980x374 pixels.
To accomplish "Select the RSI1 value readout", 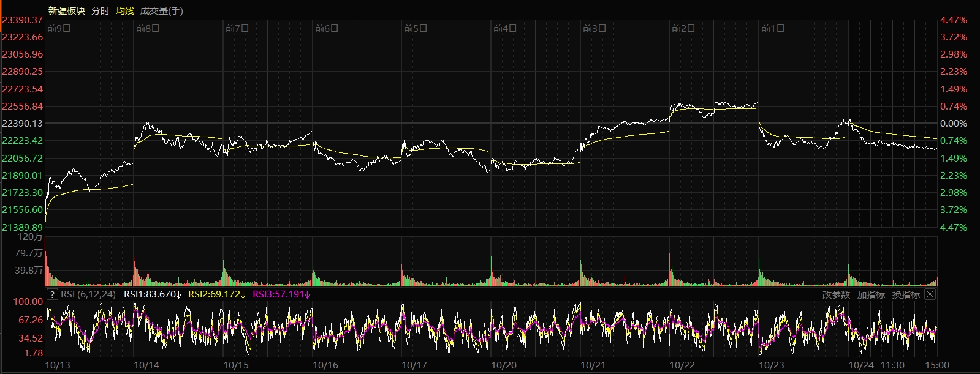I will (152, 294).
